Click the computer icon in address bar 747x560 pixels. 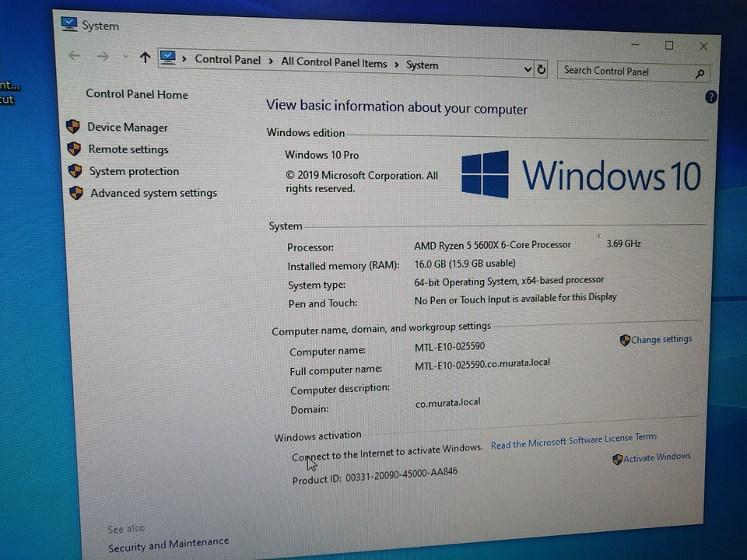pyautogui.click(x=167, y=58)
